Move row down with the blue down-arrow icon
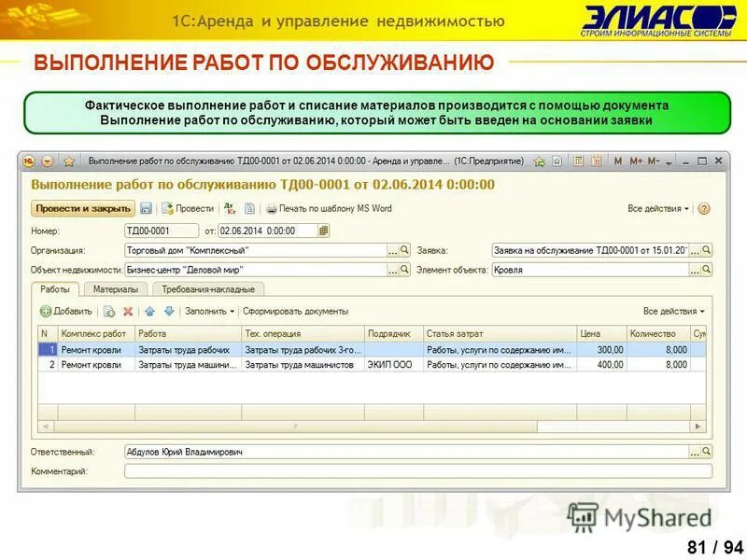This screenshot has height=560, width=747. click(167, 309)
